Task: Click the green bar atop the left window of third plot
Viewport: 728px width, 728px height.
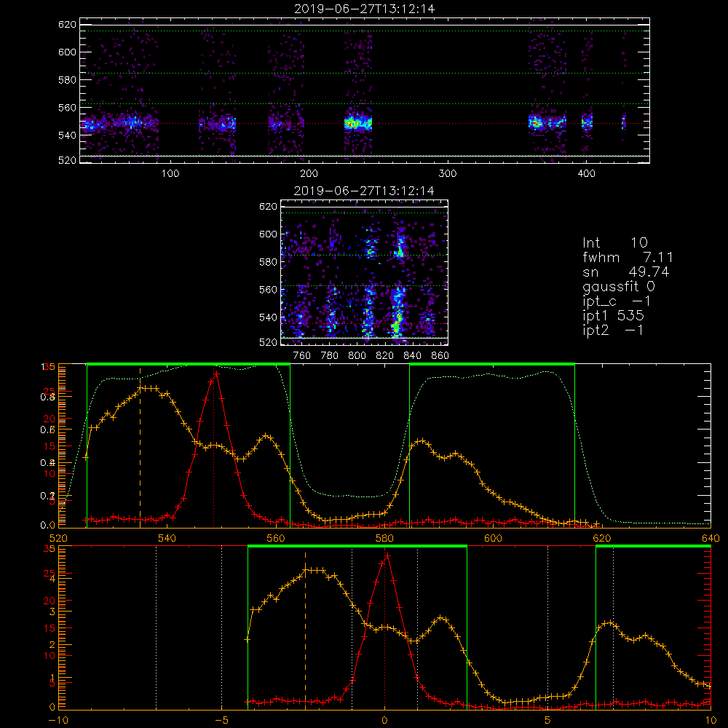Action: click(x=189, y=365)
